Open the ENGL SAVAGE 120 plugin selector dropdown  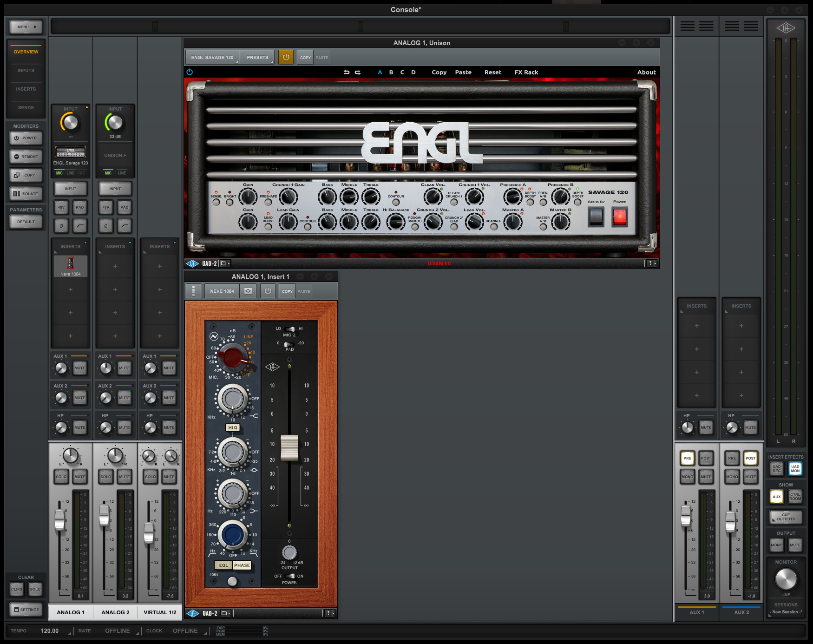tap(212, 57)
